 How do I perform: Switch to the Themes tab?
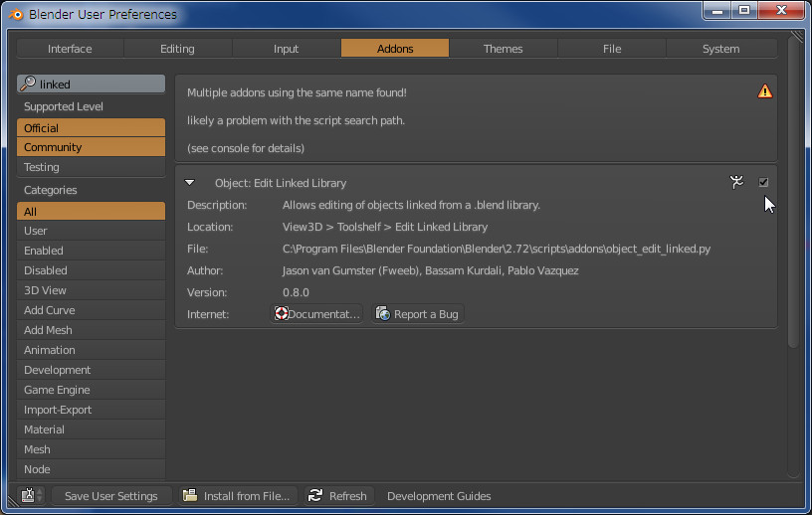coord(504,49)
